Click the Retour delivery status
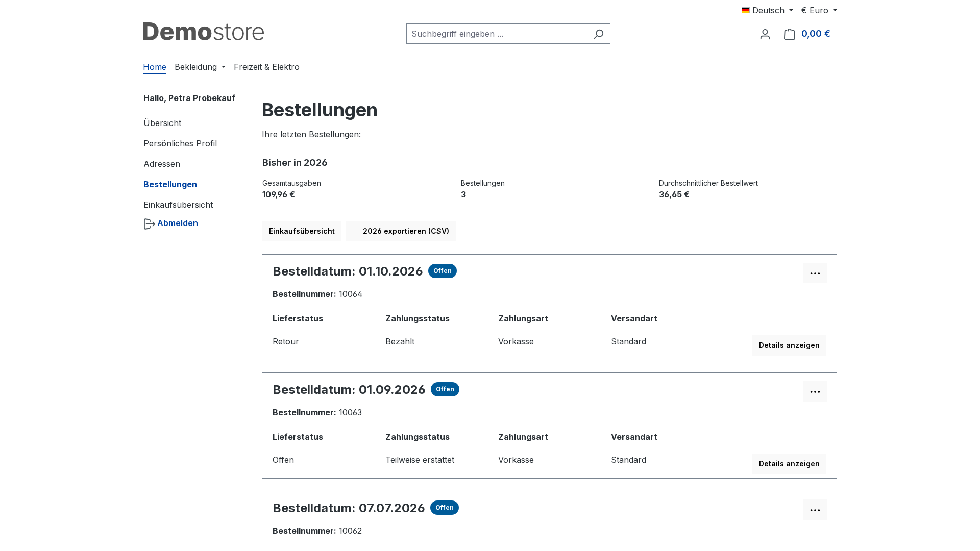980x551 pixels. click(x=286, y=341)
